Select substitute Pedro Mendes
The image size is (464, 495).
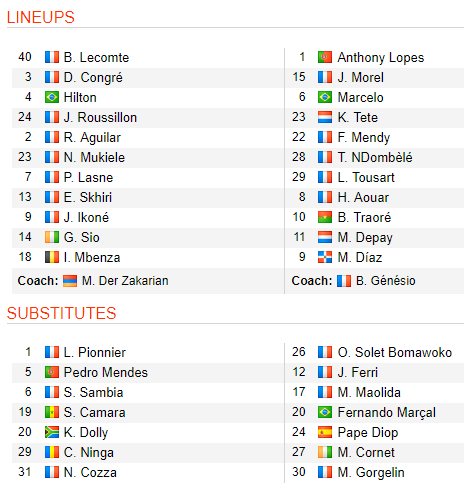click(106, 372)
